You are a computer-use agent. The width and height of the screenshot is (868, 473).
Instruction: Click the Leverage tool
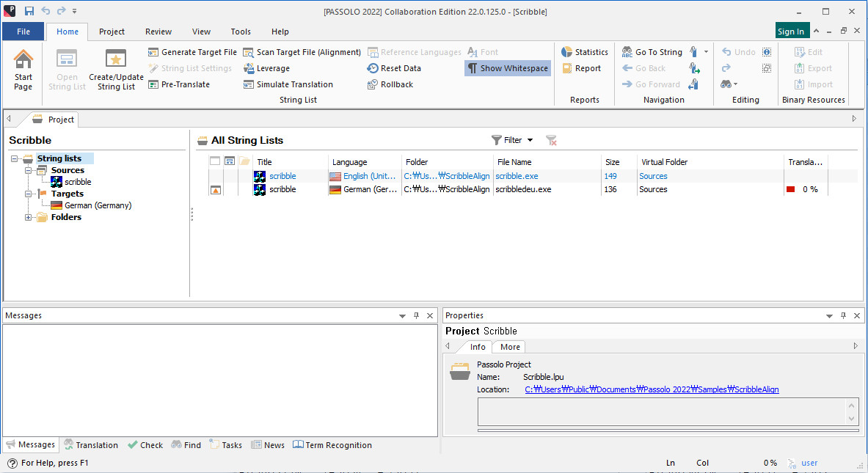(x=266, y=68)
